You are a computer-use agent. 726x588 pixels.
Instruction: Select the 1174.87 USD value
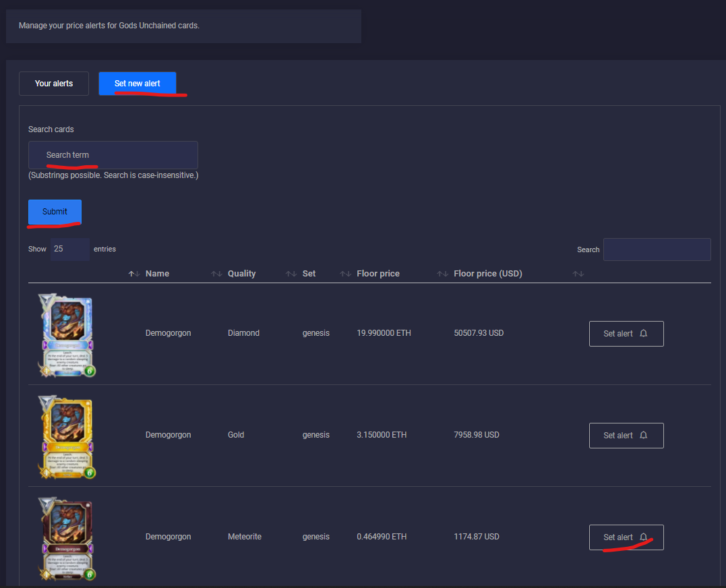click(x=477, y=537)
